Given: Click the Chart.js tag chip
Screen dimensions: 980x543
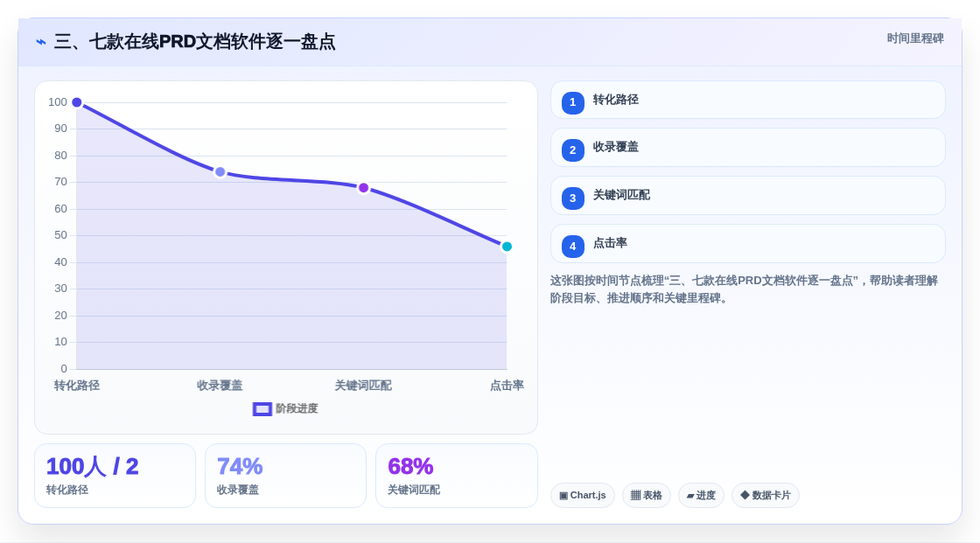Looking at the screenshot, I should (583, 496).
